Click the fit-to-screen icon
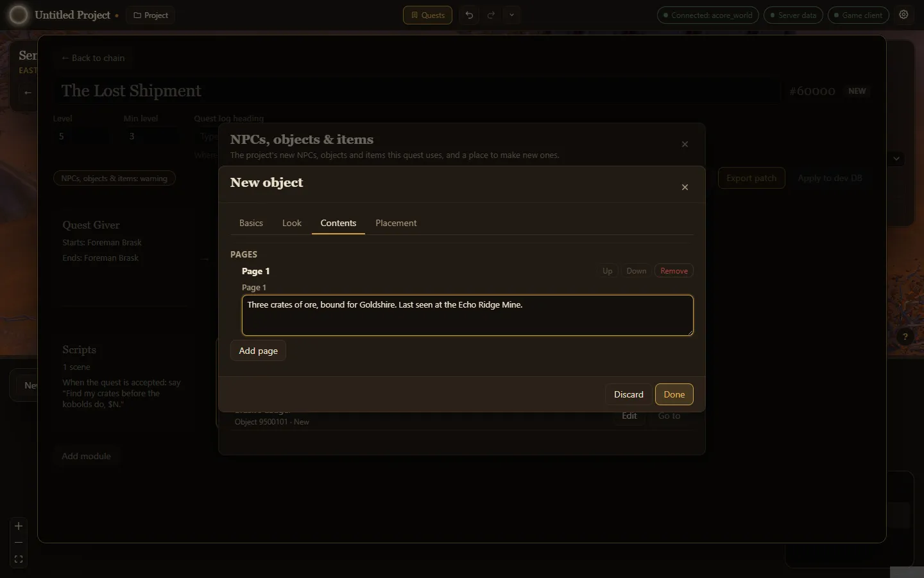Viewport: 924px width, 578px height. click(19, 559)
